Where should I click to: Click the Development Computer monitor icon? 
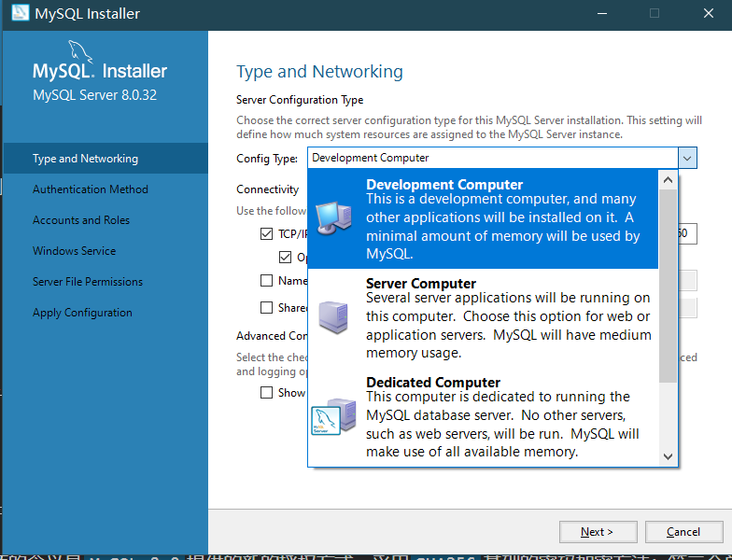click(x=333, y=218)
